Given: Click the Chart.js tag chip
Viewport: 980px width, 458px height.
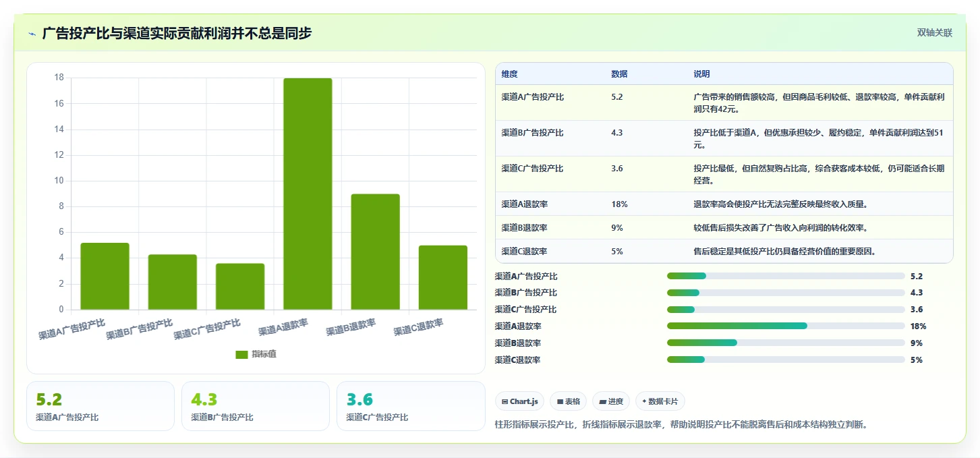Looking at the screenshot, I should (x=519, y=401).
